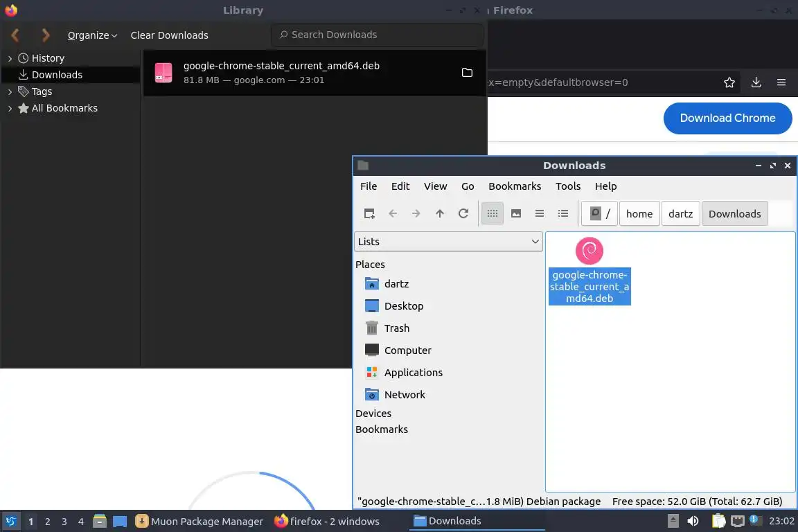
Task: Open Edit menu in file manager
Action: tap(400, 186)
